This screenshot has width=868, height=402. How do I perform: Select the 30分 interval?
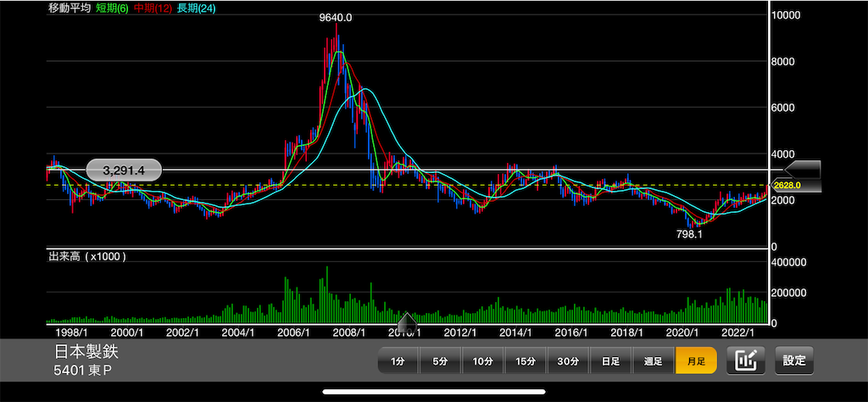[568, 361]
